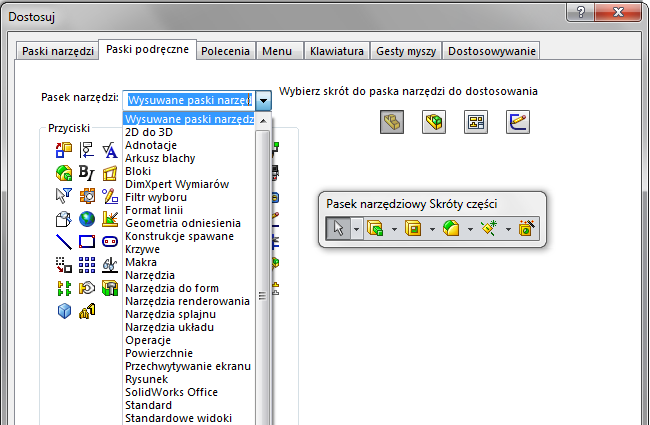Screen dimensions: 650x425
Task: Click the dropdown list scrollbar thumb
Action: 264,296
